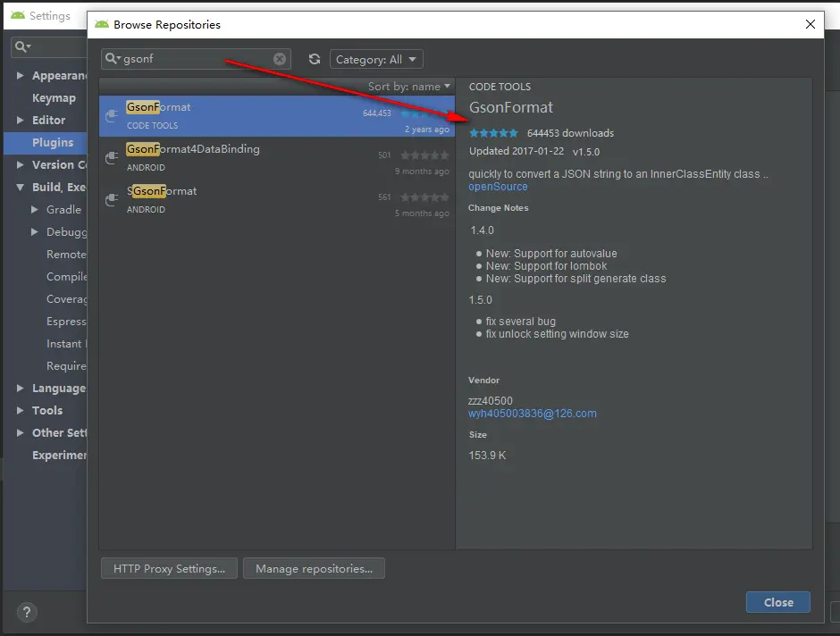
Task: Click the help question mark icon
Action: point(27,612)
